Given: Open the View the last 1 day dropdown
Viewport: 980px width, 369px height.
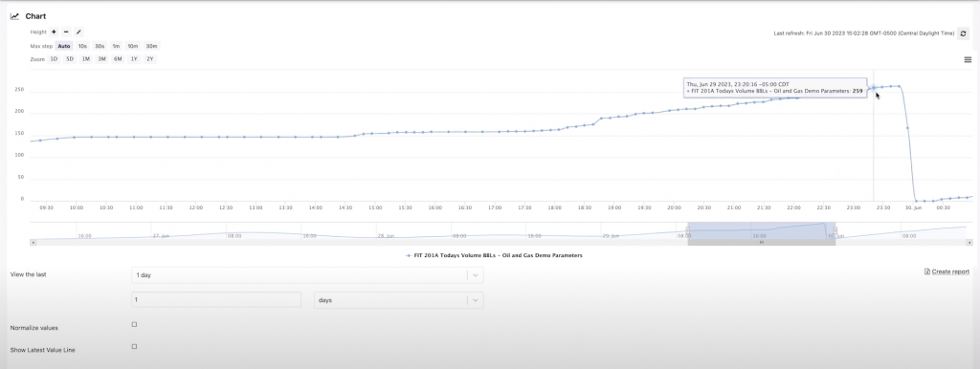Looking at the screenshot, I should [307, 275].
